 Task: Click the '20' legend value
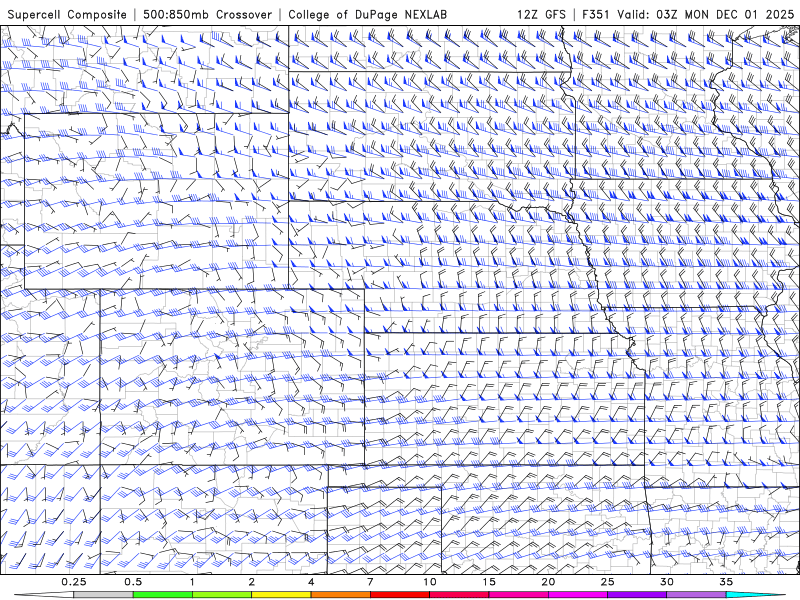click(x=548, y=582)
